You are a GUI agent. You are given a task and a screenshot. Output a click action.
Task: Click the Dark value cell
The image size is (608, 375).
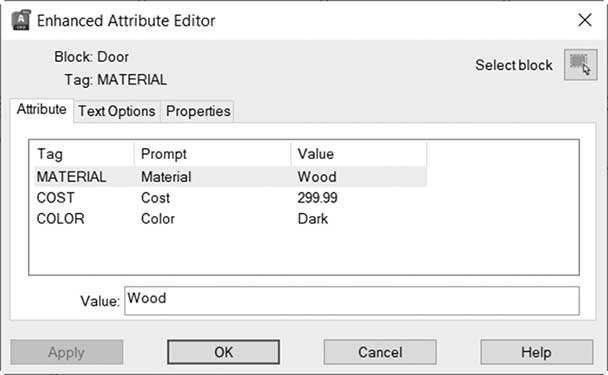pyautogui.click(x=313, y=219)
